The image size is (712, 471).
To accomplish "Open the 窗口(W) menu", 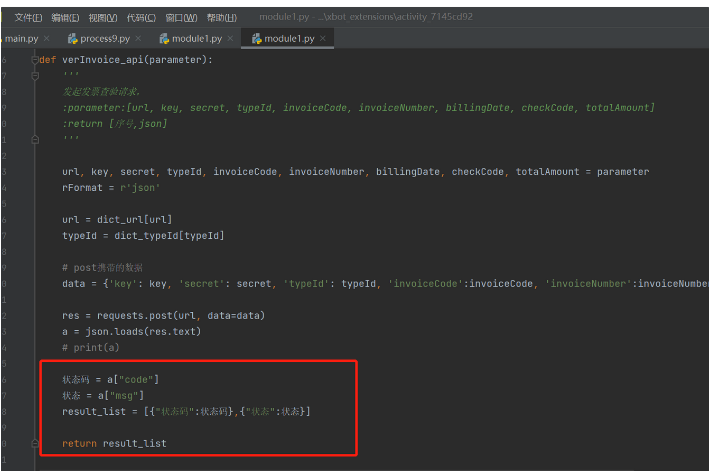I will 181,17.
